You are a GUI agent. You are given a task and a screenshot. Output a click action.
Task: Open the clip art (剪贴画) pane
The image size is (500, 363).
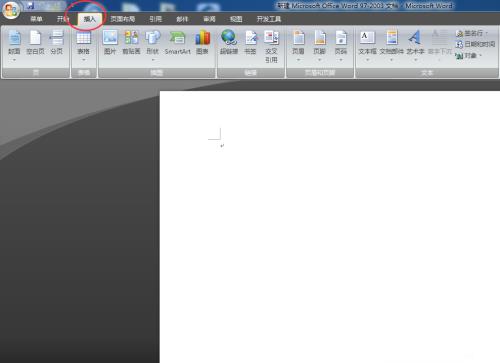pos(131,43)
